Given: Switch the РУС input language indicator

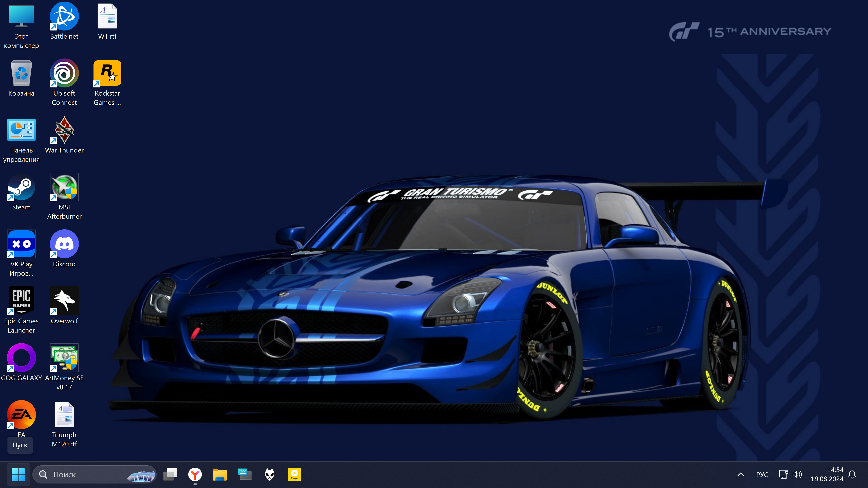Looking at the screenshot, I should (762, 474).
